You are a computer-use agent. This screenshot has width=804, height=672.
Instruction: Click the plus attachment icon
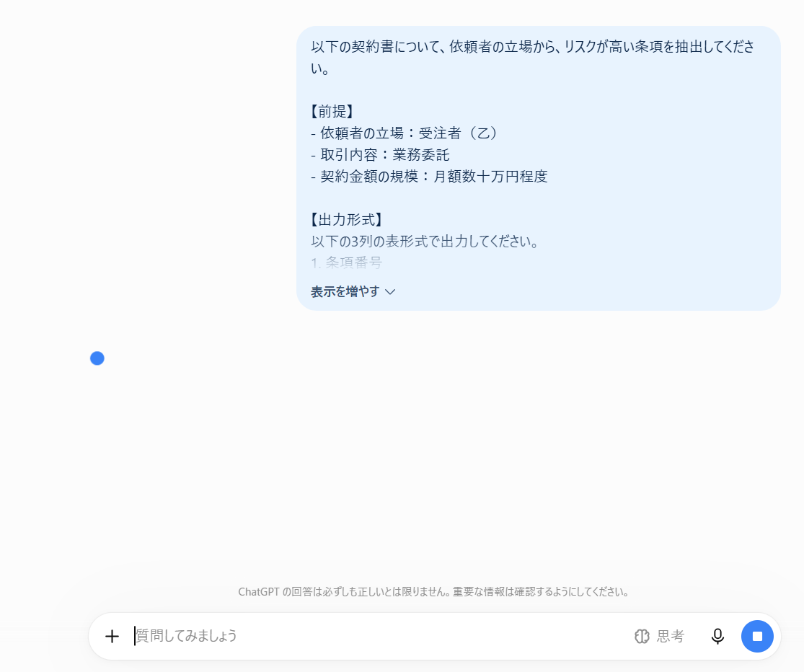(x=112, y=636)
